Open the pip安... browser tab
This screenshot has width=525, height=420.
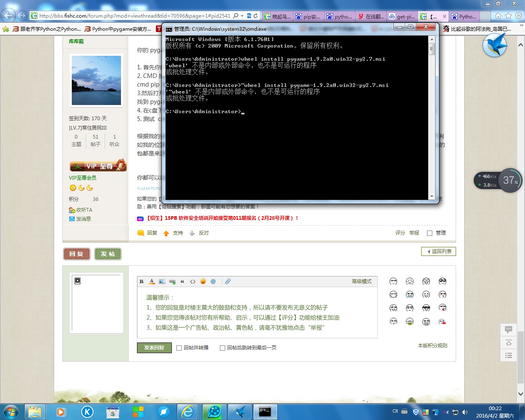click(x=308, y=16)
